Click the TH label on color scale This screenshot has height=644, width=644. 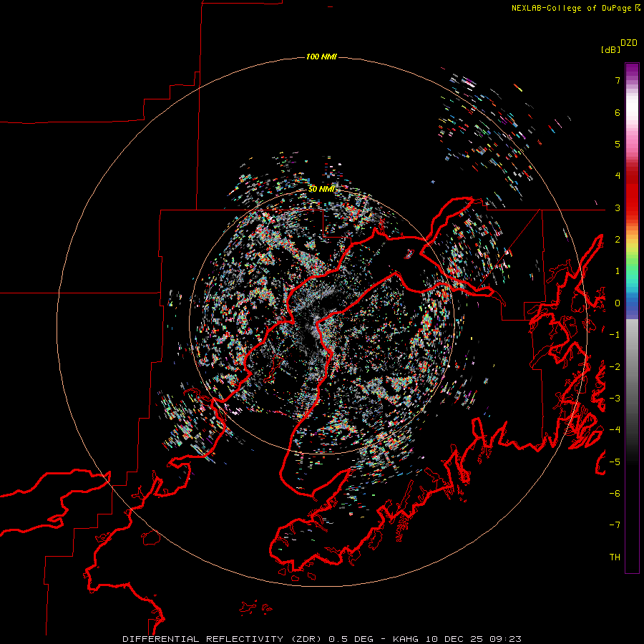pyautogui.click(x=615, y=557)
